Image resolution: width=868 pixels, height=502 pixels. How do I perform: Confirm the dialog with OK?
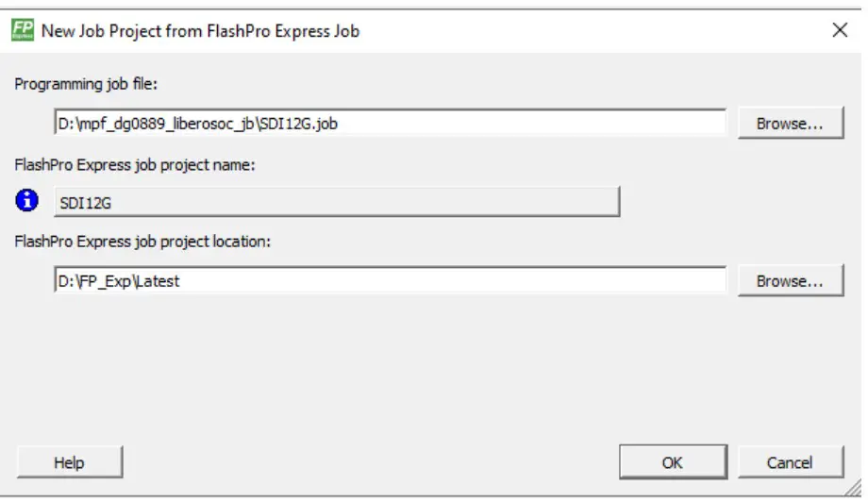coord(672,462)
